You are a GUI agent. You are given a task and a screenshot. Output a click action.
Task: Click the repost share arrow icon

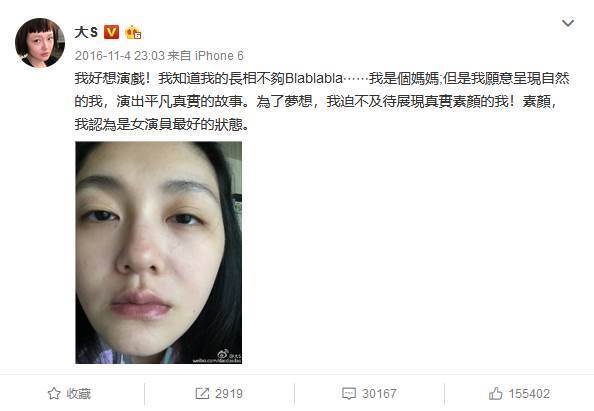coord(202,394)
